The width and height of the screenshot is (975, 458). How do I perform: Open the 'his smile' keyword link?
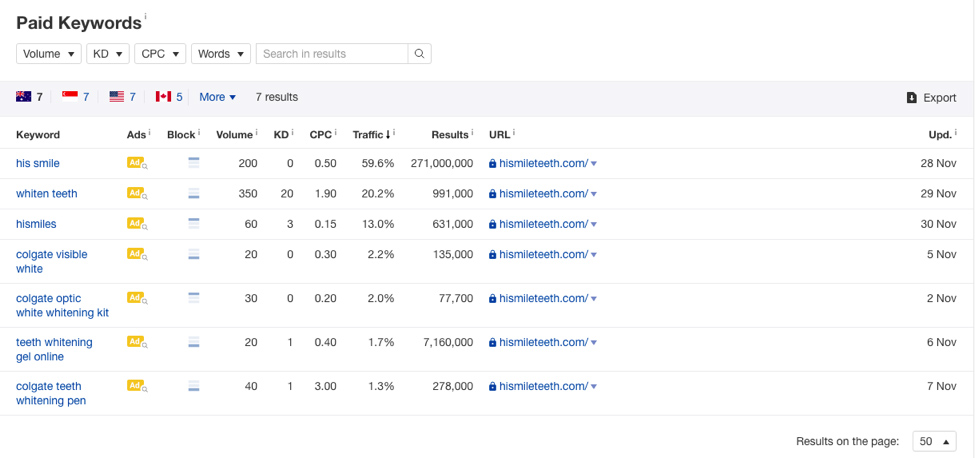click(38, 163)
